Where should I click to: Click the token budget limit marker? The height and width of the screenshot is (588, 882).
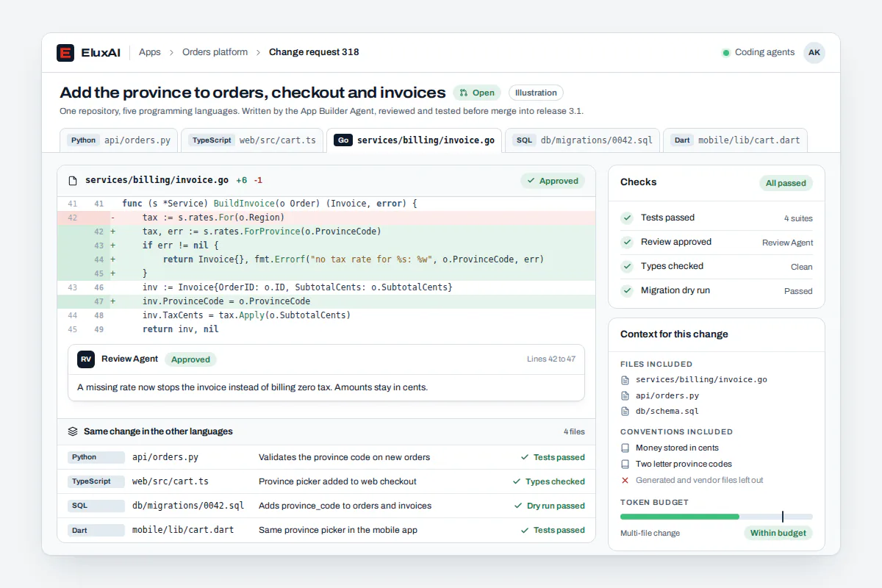(782, 517)
